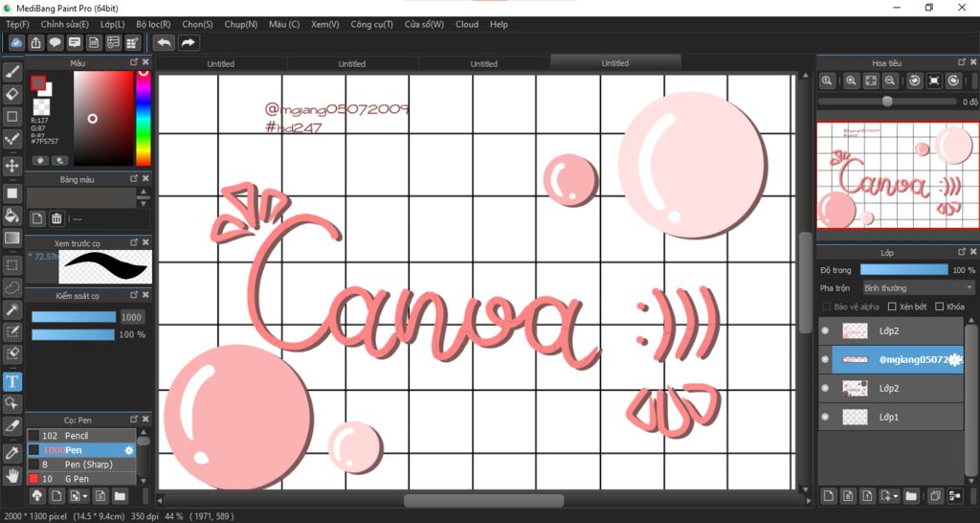Open the Tệp(F) menu

(x=17, y=24)
